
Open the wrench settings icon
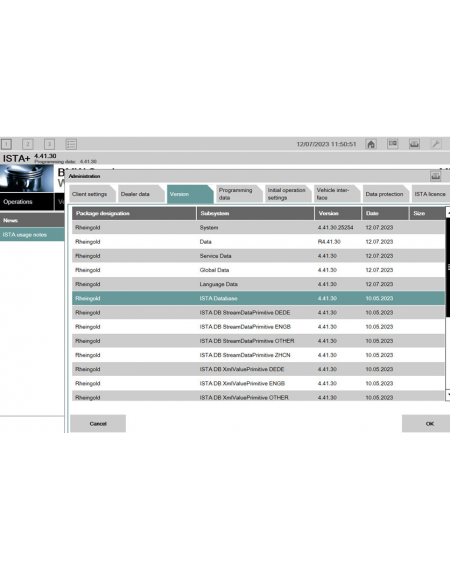[x=436, y=144]
